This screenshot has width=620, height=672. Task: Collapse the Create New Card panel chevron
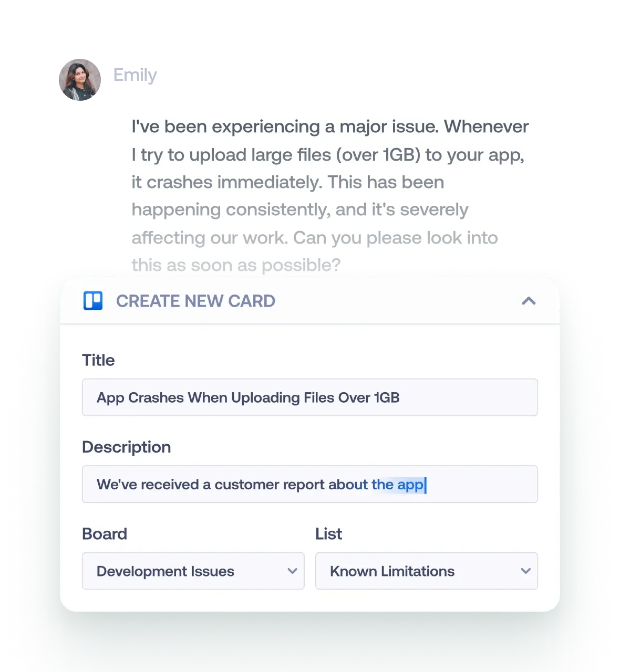tap(529, 301)
